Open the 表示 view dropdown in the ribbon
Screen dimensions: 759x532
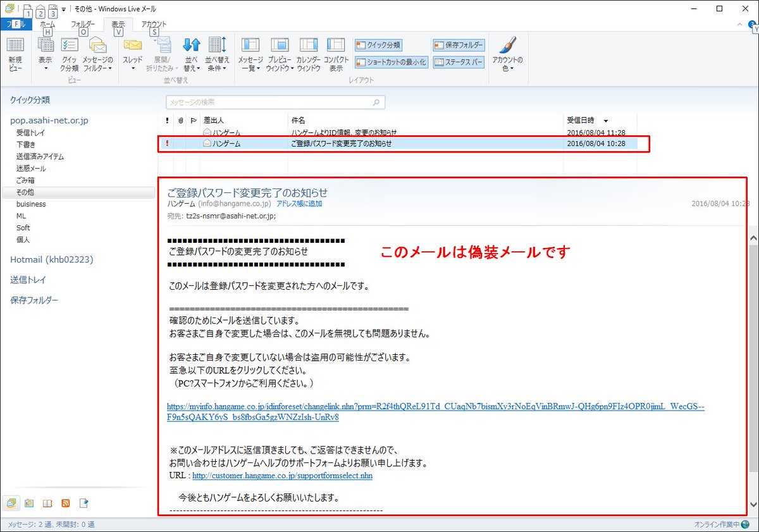tap(45, 54)
